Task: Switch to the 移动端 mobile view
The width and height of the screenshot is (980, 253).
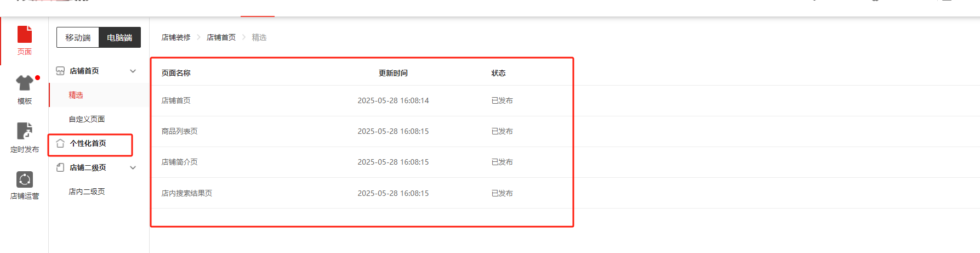Action: 78,37
